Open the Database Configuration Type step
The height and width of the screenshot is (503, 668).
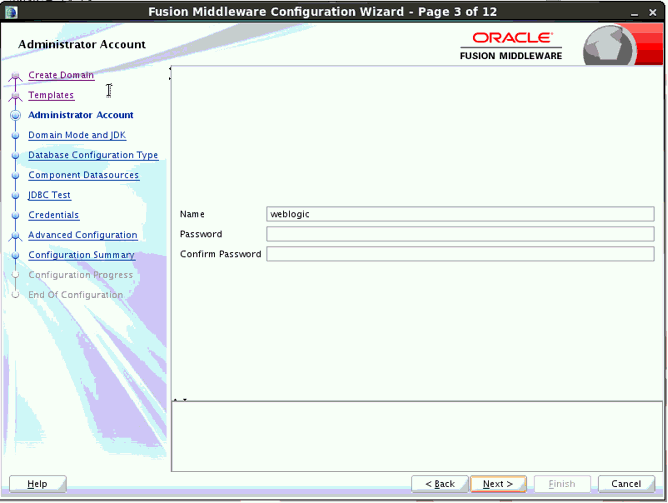coord(93,155)
